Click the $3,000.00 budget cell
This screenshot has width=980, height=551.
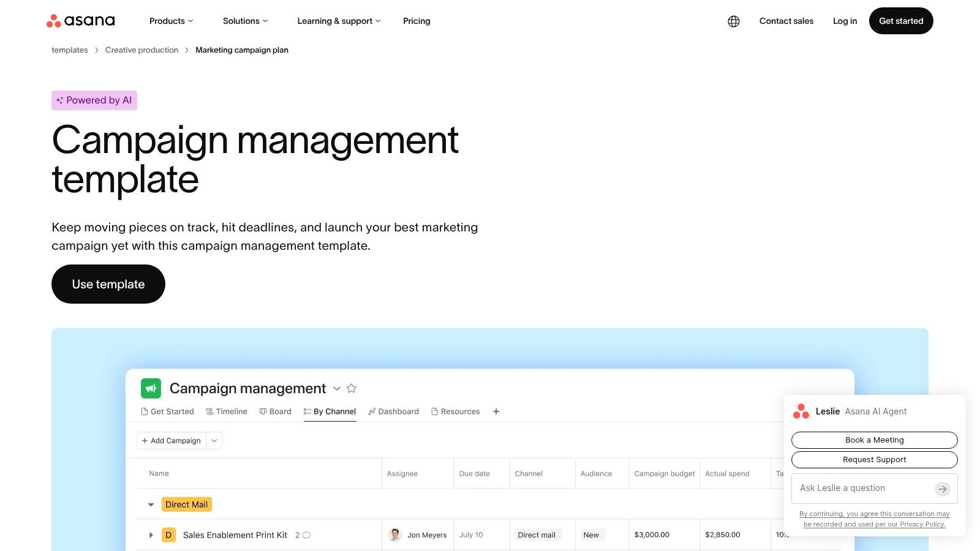pos(652,535)
